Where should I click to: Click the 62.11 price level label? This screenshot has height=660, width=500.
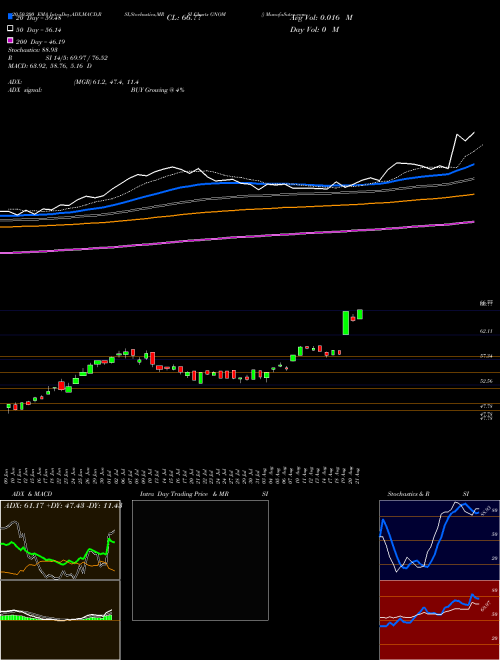[486, 331]
